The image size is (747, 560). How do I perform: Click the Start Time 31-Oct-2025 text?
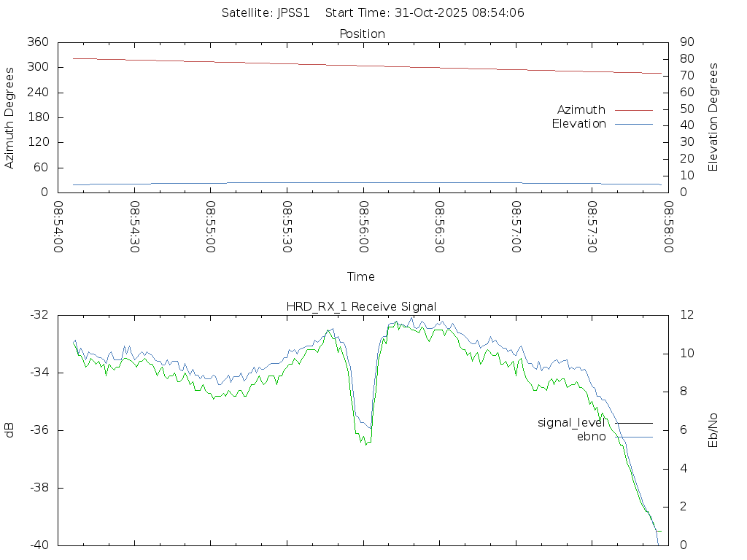[x=425, y=12]
